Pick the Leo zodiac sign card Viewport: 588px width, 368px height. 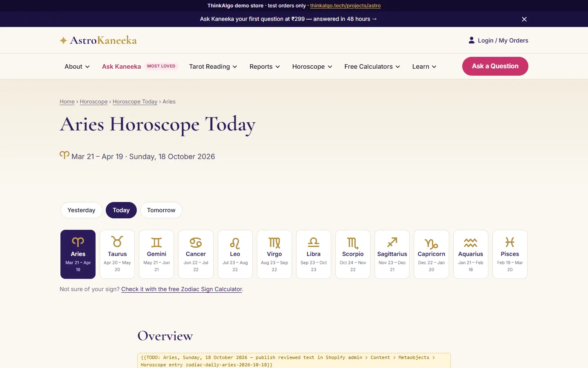click(235, 254)
